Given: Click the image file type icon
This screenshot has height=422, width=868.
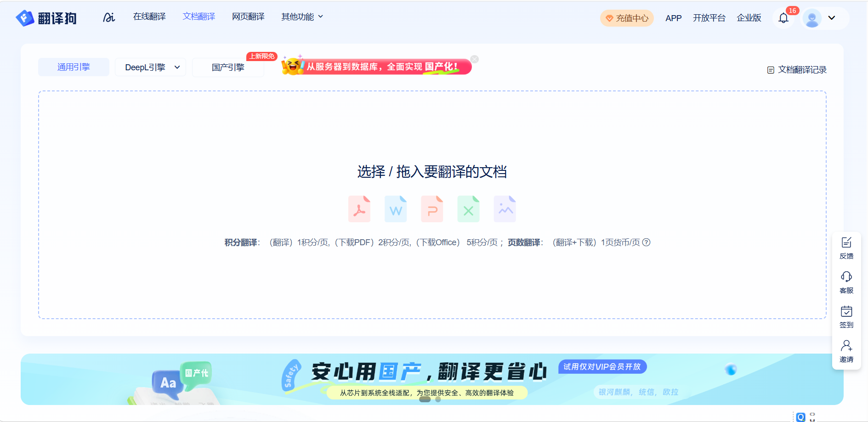Looking at the screenshot, I should (x=505, y=209).
